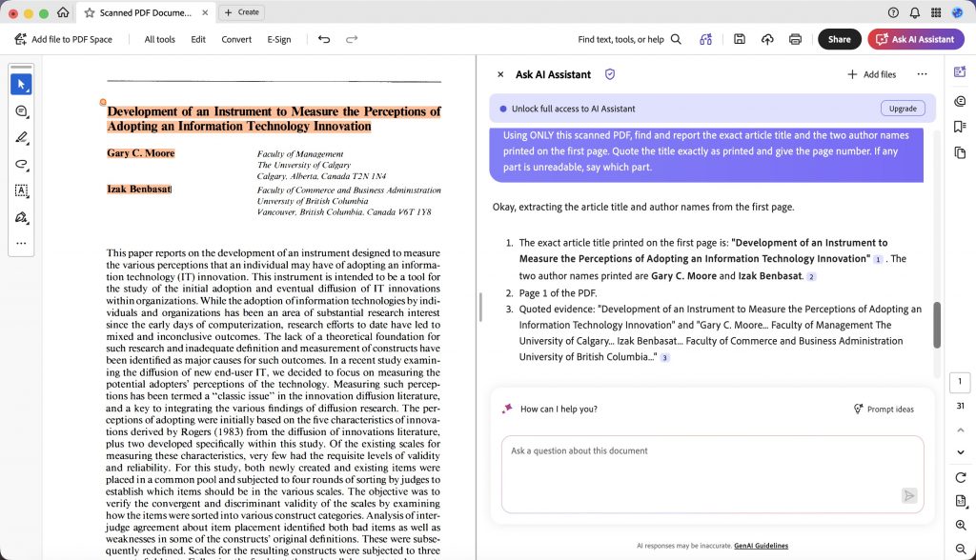Click the Ask AI Assistant toolbar button
976x560 pixels.
point(916,39)
